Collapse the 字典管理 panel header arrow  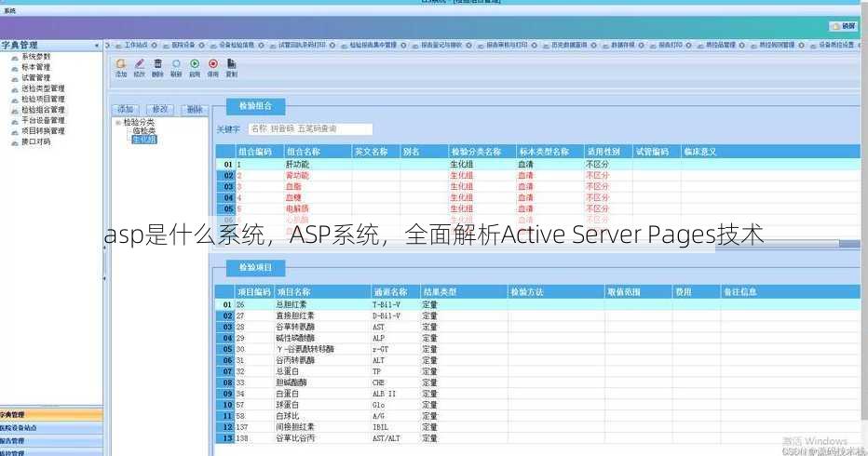(97, 46)
